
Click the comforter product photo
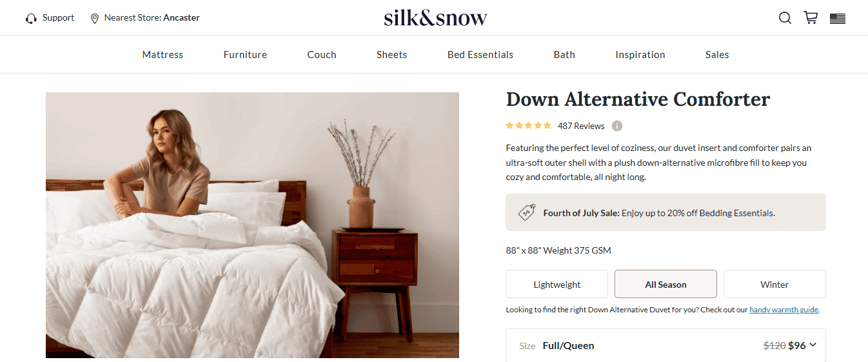coord(252,225)
